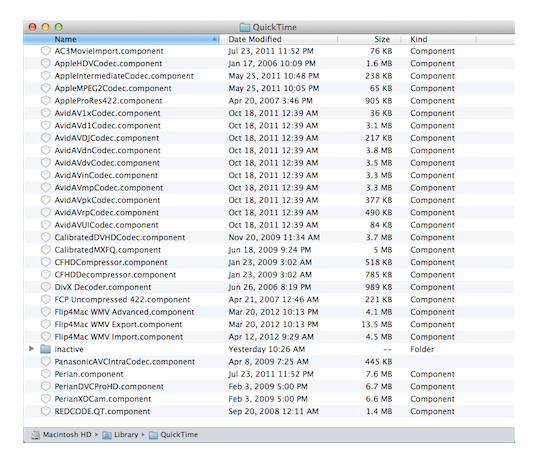
Task: Click date Jun 26, 2006 8:19 PM
Action: (x=270, y=287)
